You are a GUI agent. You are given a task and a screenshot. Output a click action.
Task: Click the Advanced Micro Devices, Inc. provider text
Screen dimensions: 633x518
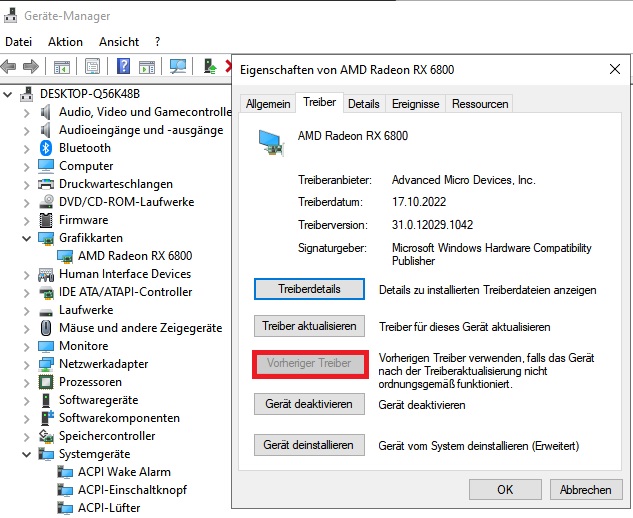pos(464,180)
